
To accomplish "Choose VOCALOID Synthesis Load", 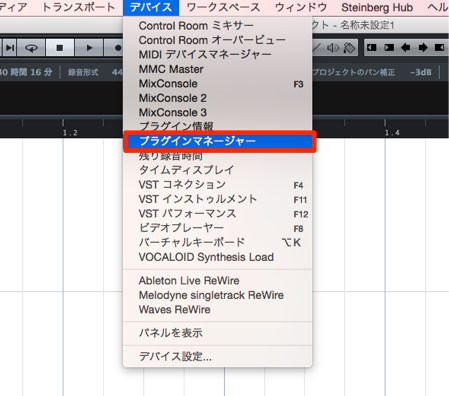I will click(218, 257).
